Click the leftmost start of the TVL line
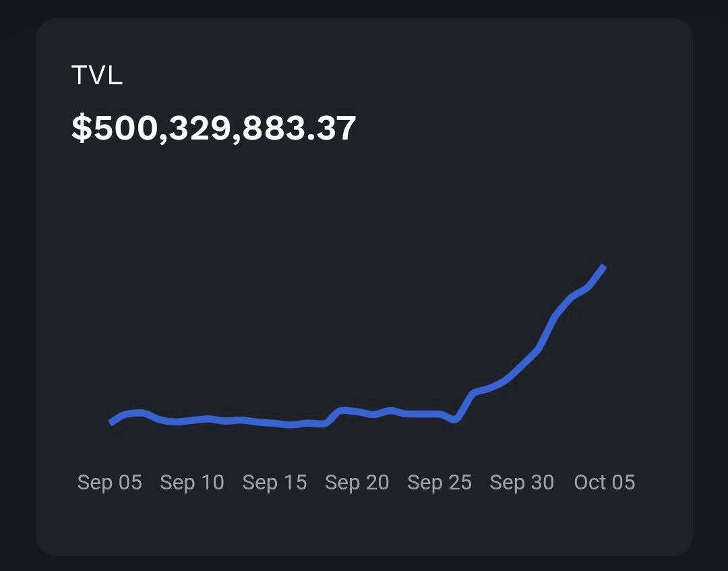 111,423
